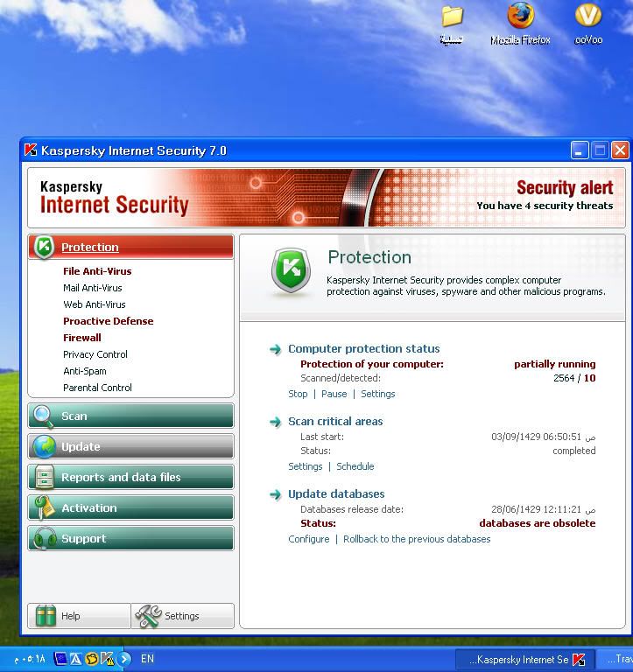The width and height of the screenshot is (633, 672).
Task: Open Proactive Defense component
Action: pos(108,321)
